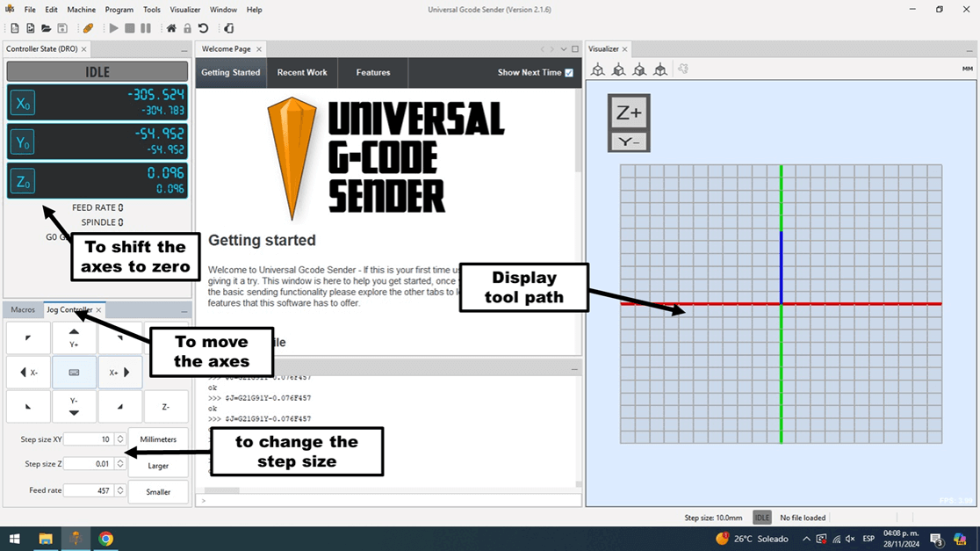Zero the Z axis with Z0 button

click(x=23, y=180)
